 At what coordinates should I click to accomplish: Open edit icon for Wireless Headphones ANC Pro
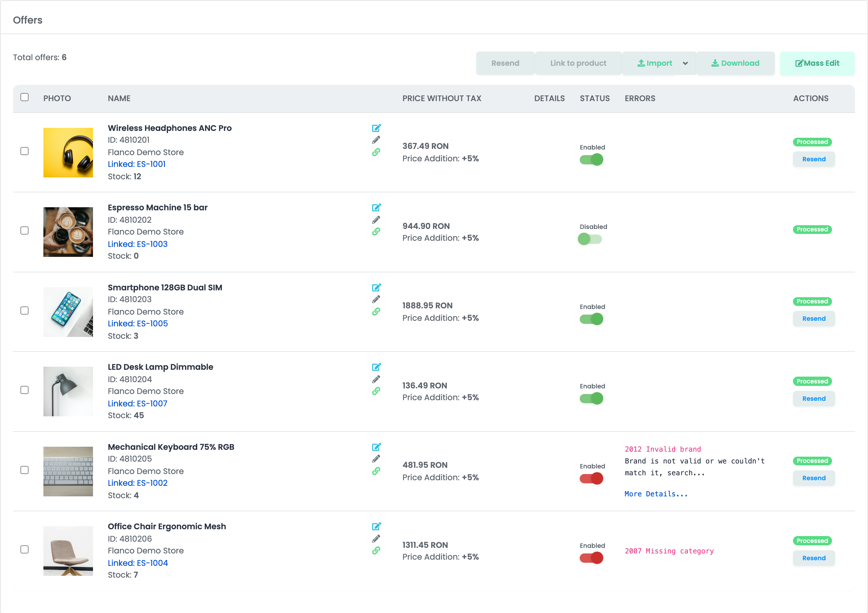(x=376, y=128)
